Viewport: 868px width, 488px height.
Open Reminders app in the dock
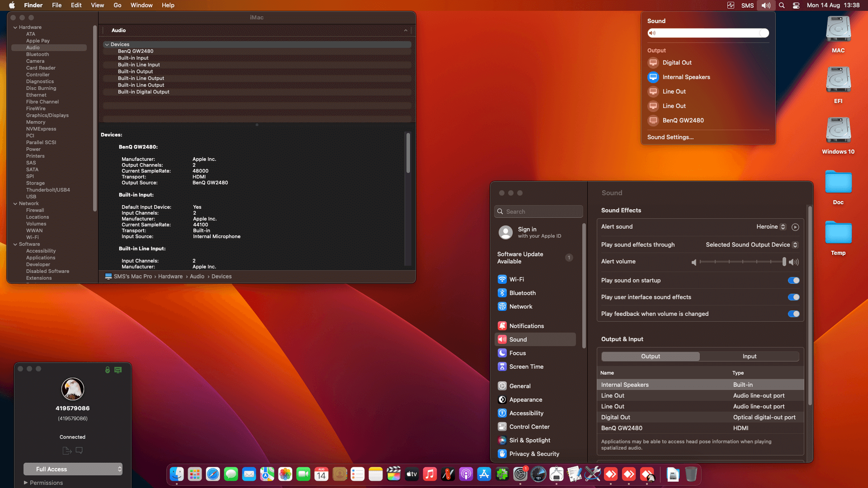pos(358,474)
